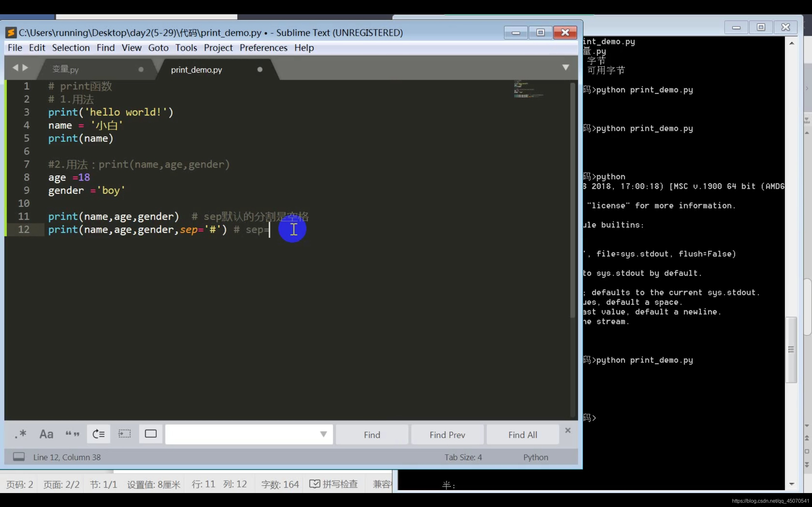Open Tab Size: 4 indentation menu
Screen dimensions: 812x507
click(463, 457)
